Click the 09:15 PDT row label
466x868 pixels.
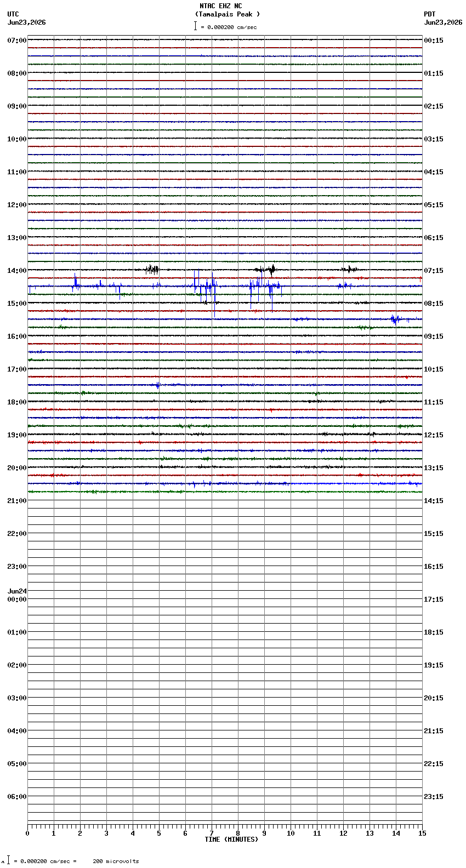tap(434, 336)
